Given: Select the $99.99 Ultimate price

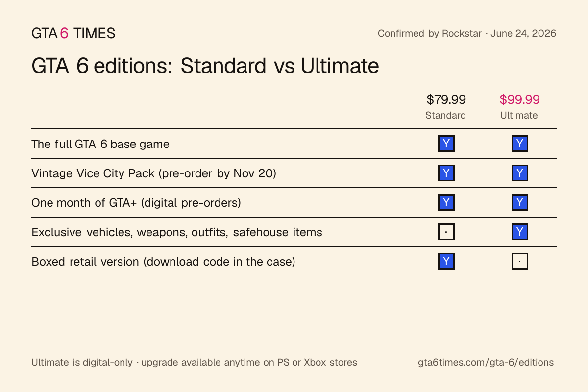Looking at the screenshot, I should (519, 99).
